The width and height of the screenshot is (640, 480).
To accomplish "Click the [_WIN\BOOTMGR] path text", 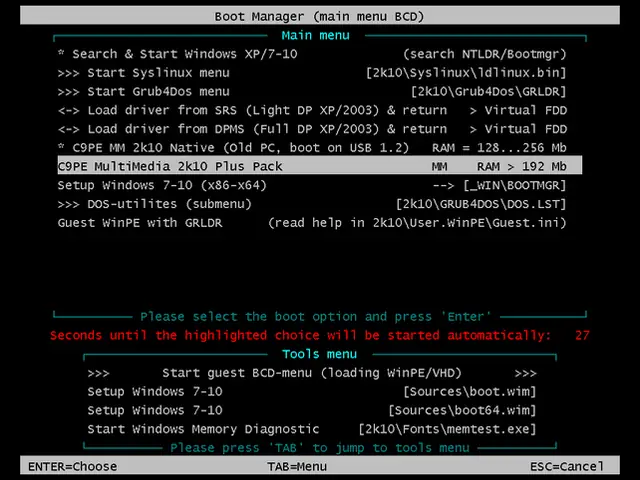I will 515,186.
